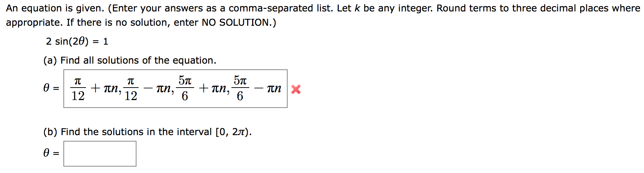Click the last term 5π/6 − πn
The image size is (644, 173).
point(256,89)
